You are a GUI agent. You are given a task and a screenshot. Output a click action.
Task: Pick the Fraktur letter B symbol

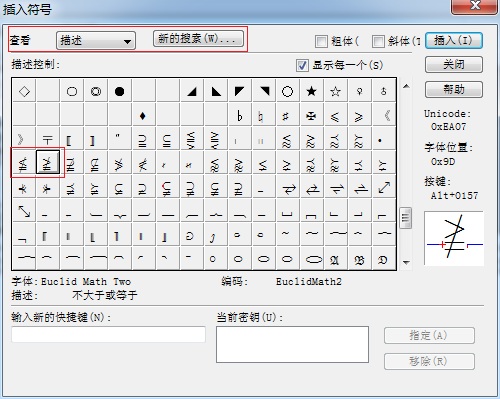pyautogui.click(x=359, y=259)
